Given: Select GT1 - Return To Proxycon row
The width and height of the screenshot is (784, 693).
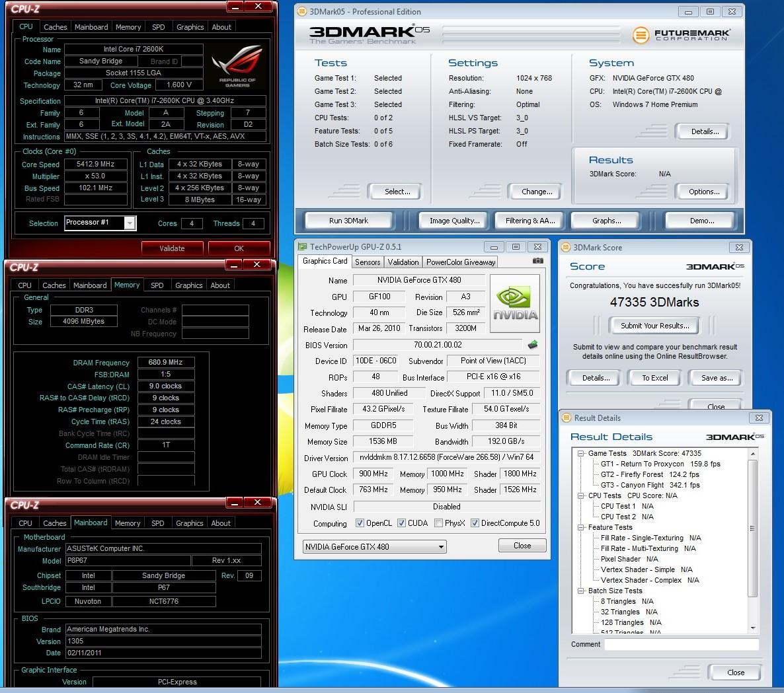Looking at the screenshot, I should click(x=660, y=464).
